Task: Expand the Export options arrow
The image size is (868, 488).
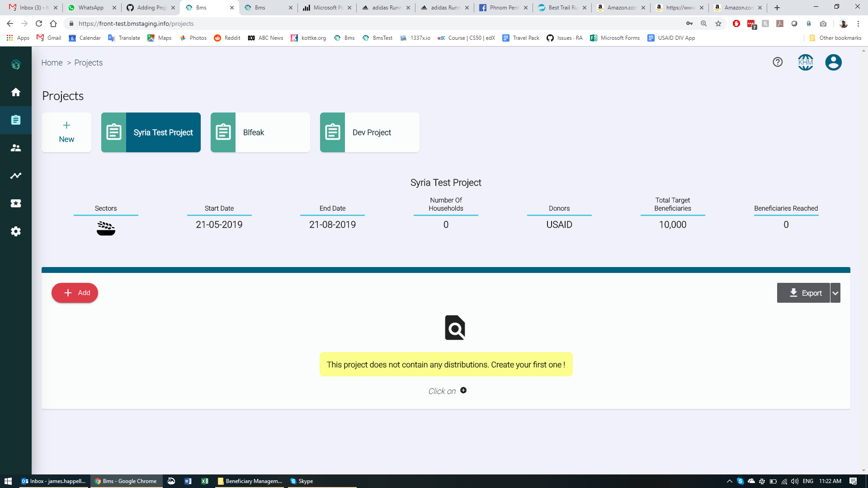Action: [835, 293]
